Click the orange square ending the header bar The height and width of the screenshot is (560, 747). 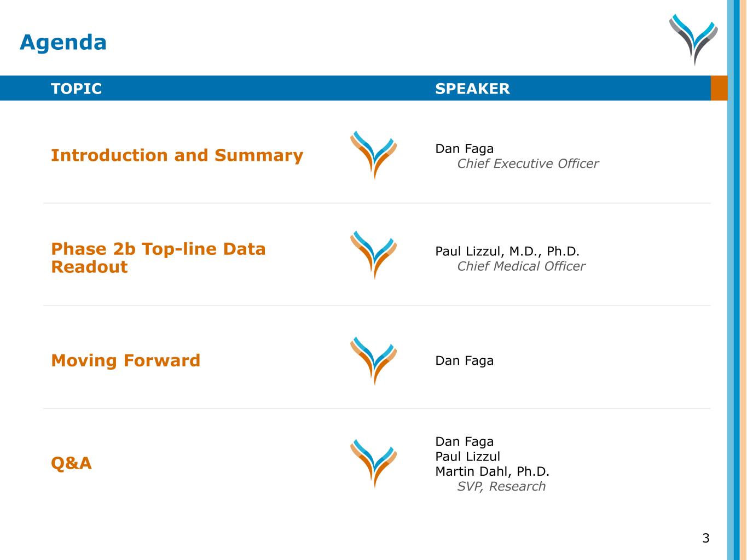point(719,88)
